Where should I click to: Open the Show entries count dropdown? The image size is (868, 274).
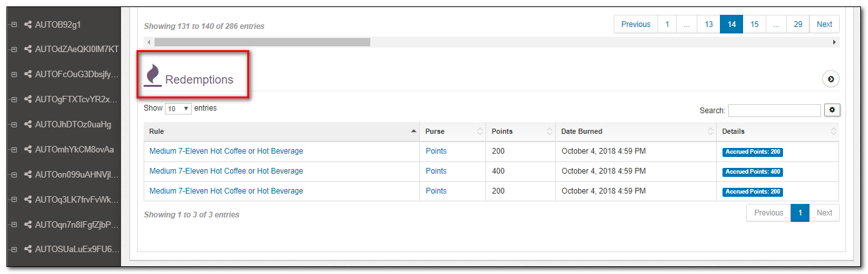[x=178, y=109]
